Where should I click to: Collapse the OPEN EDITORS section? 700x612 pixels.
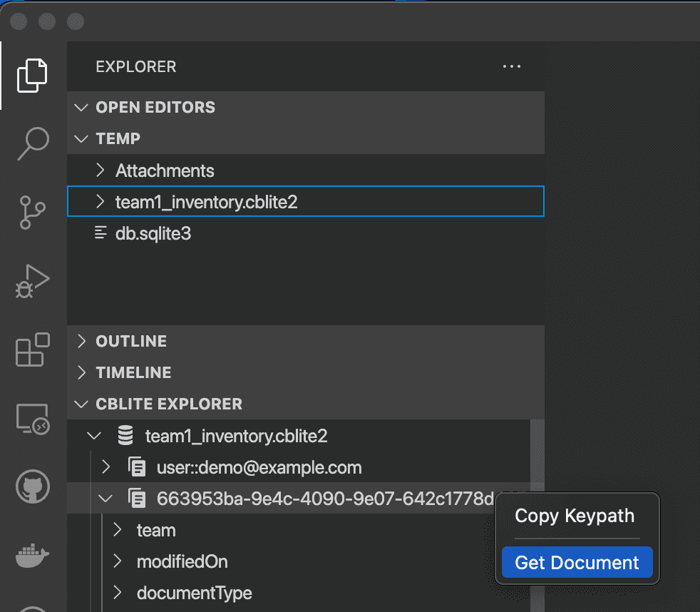pos(81,107)
